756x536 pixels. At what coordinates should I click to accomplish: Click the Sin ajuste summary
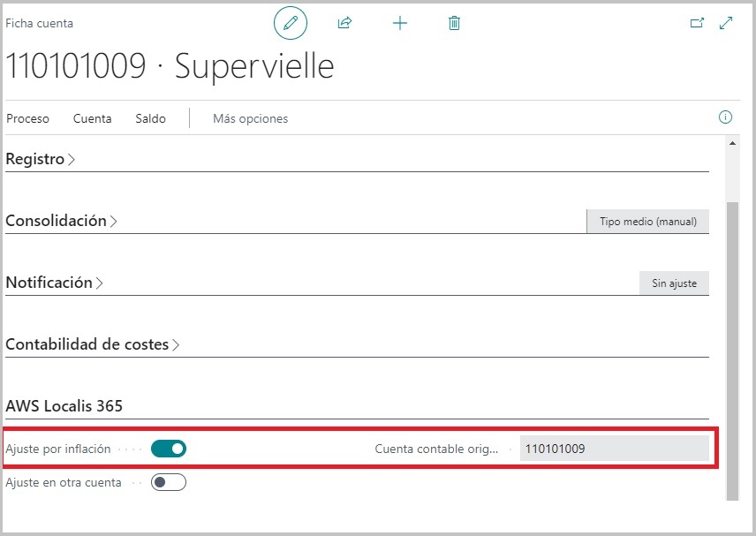pyautogui.click(x=674, y=283)
